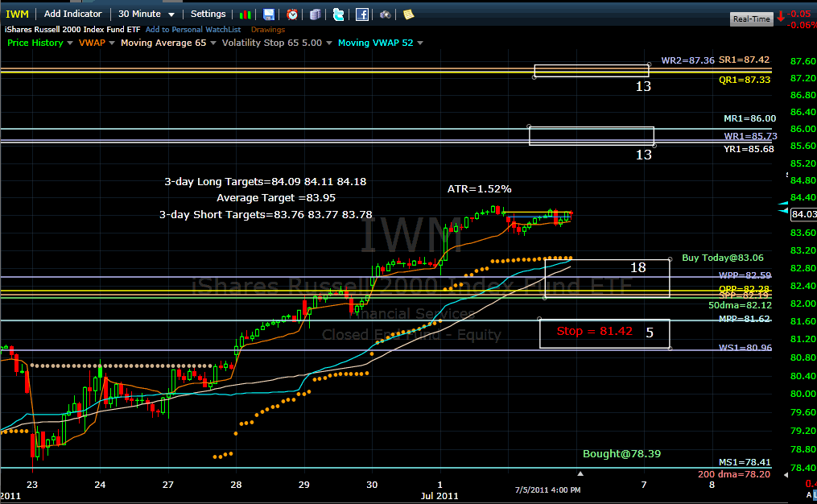Click the date label 24 on time axis
This screenshot has height=504, width=817.
(100, 485)
